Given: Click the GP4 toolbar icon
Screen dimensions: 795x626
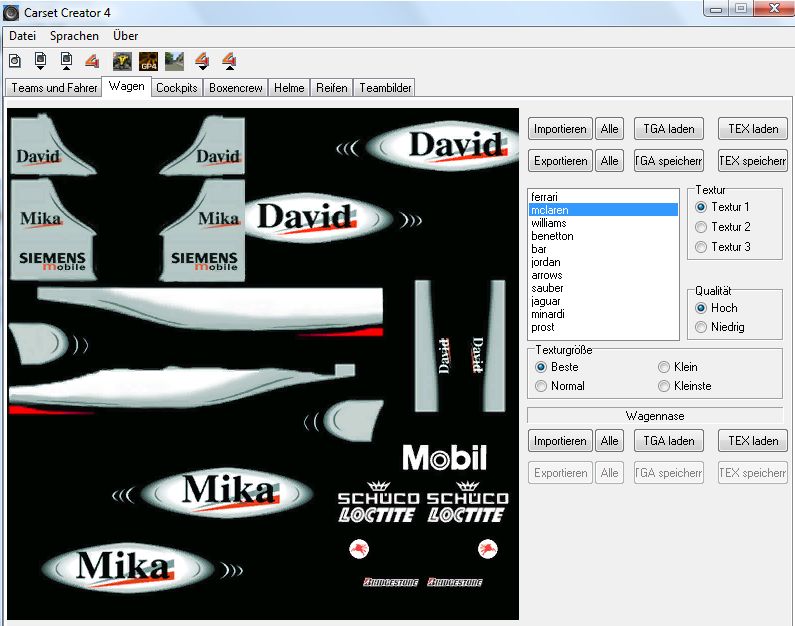Looking at the screenshot, I should 148,61.
